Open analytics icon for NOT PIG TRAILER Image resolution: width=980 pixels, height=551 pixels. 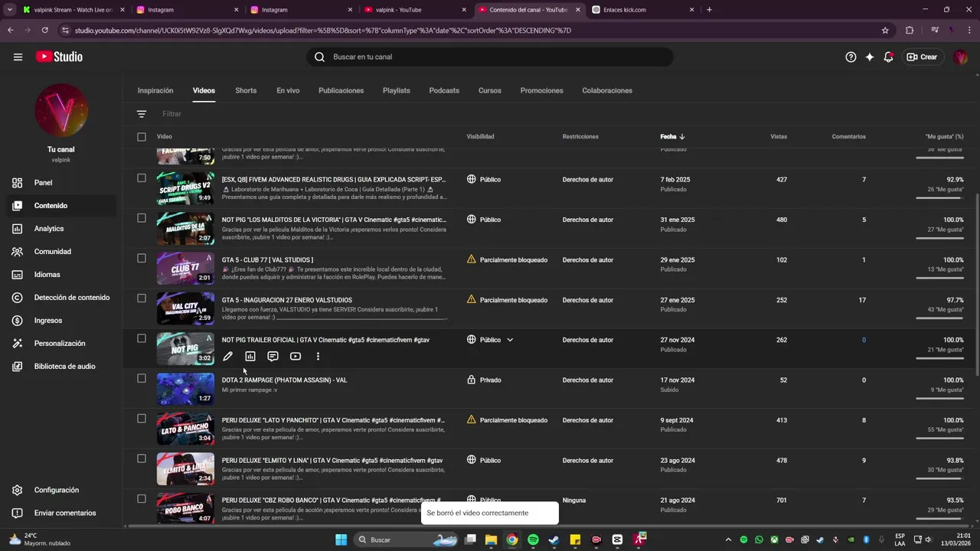[x=250, y=357]
